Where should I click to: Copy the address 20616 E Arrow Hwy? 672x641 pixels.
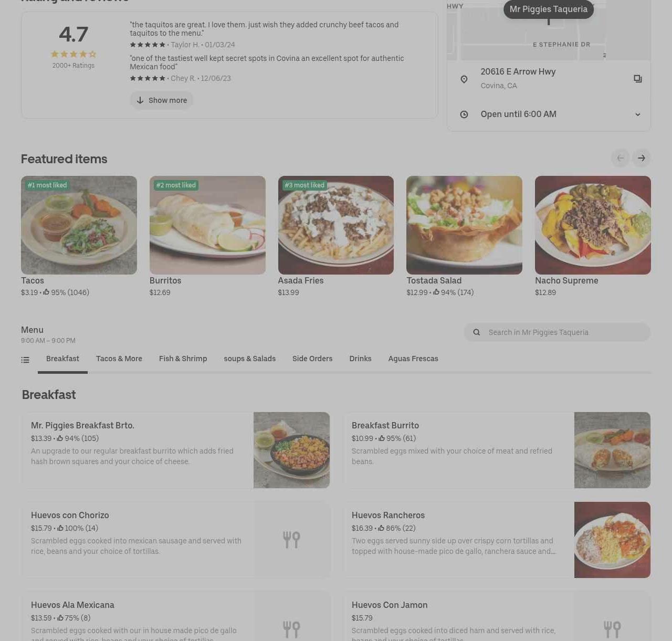coord(637,79)
